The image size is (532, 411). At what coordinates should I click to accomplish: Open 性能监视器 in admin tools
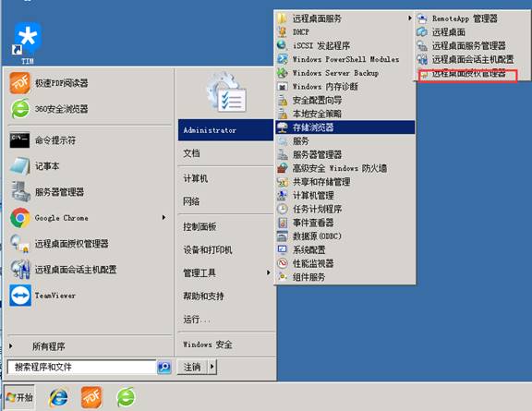click(x=345, y=263)
